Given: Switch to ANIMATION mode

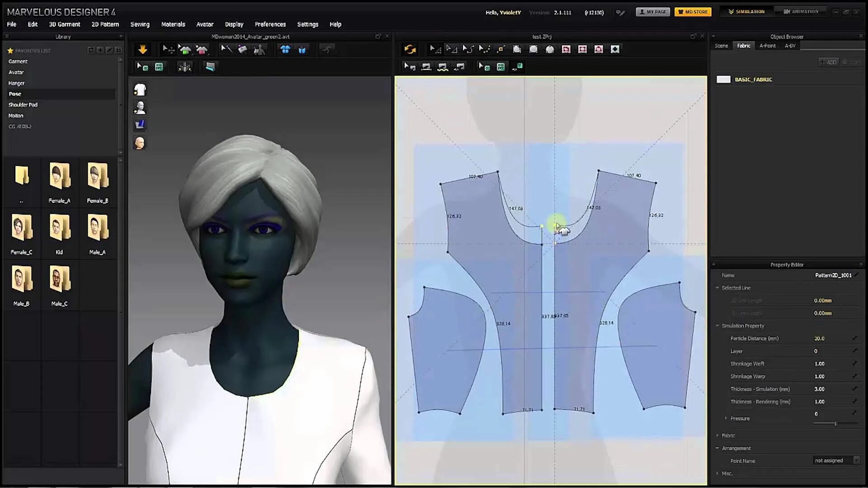Looking at the screenshot, I should pos(801,12).
